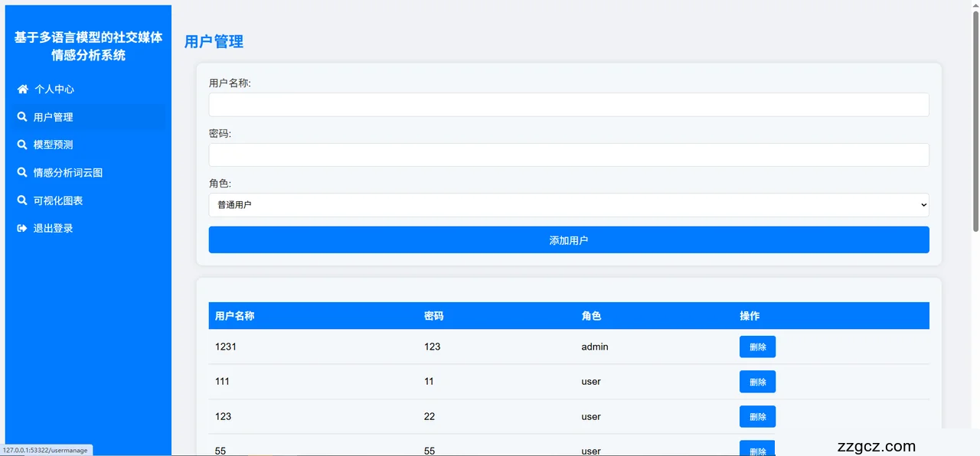980x456 pixels.
Task: Delete user 111 using its 删除 button
Action: click(757, 382)
